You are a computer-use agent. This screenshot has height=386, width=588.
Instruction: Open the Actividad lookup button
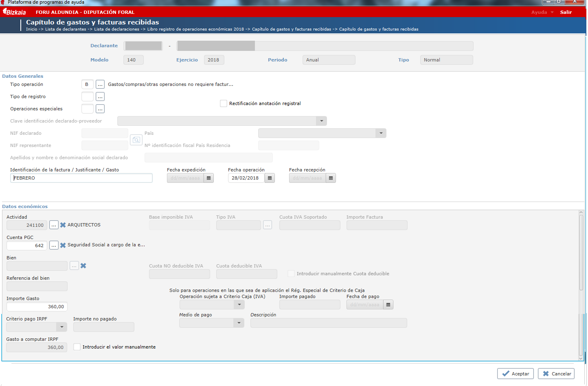[x=54, y=225]
